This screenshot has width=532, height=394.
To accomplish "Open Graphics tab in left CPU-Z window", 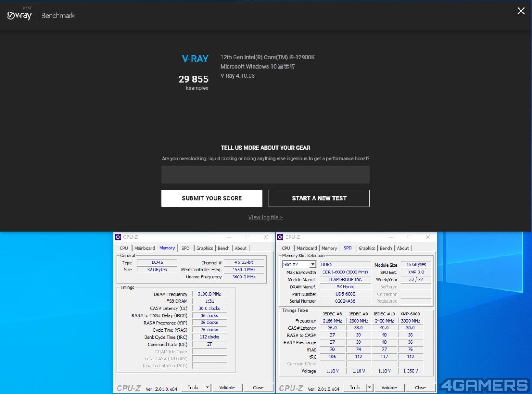I will click(x=204, y=248).
